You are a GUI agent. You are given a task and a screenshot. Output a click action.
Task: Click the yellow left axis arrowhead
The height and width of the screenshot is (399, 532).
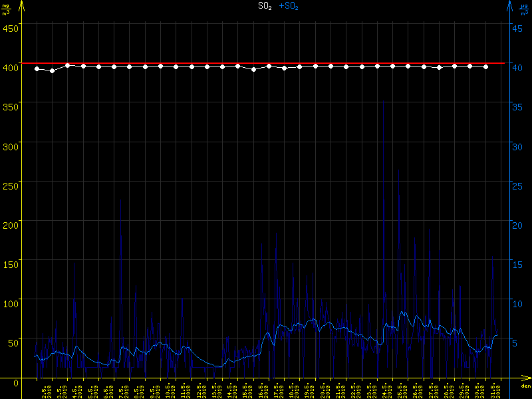pyautogui.click(x=22, y=5)
